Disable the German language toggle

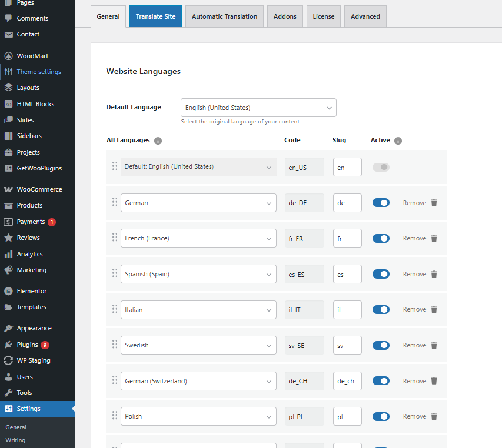[x=381, y=202]
